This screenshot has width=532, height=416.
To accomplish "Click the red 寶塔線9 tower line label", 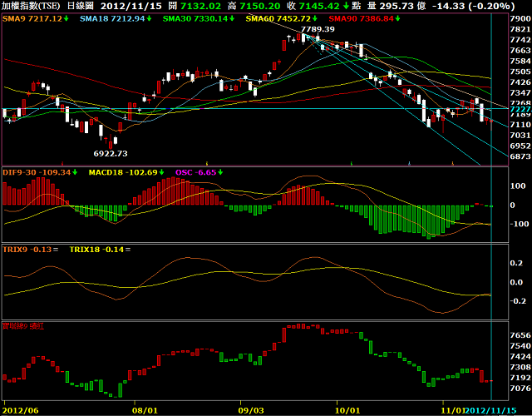I will click(x=23, y=326).
